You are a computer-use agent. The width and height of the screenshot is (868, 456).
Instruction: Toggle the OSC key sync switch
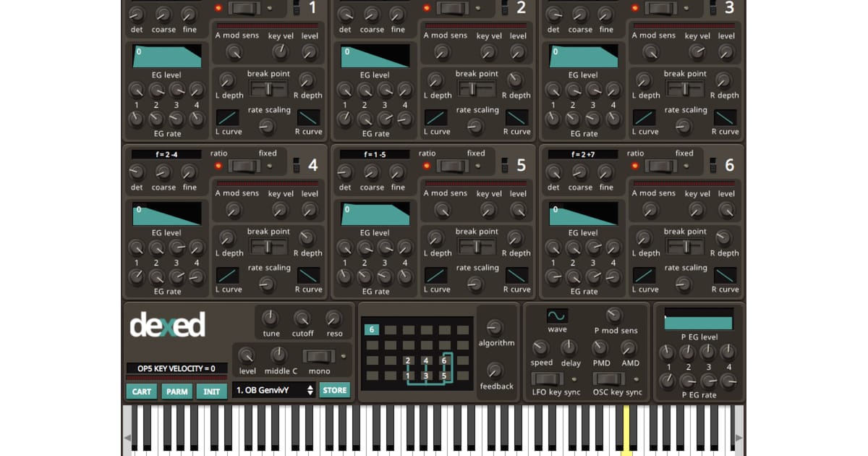pos(609,379)
